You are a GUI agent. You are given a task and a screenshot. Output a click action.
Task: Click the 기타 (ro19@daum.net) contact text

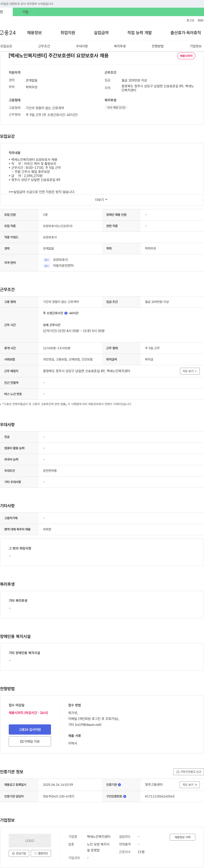point(85,724)
